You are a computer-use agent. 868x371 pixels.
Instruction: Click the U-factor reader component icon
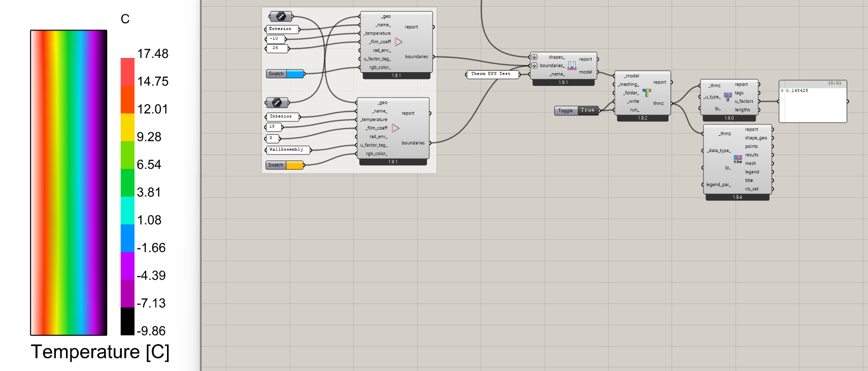(x=727, y=97)
